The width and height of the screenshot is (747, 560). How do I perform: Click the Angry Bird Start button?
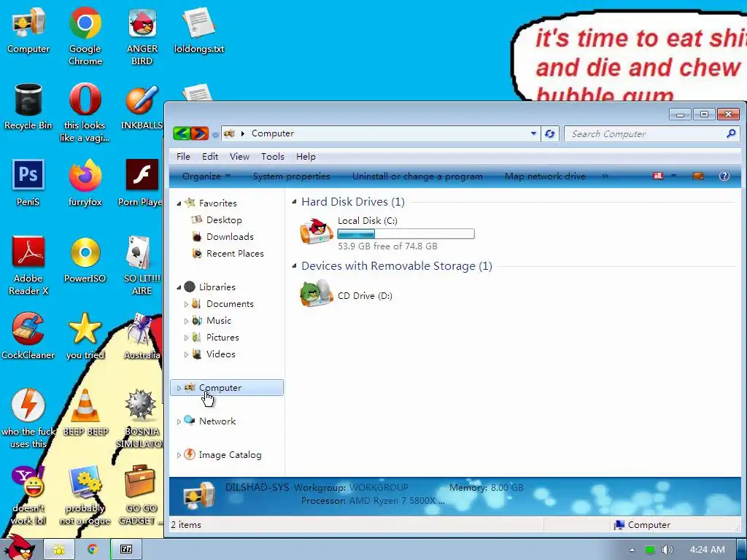click(x=19, y=548)
